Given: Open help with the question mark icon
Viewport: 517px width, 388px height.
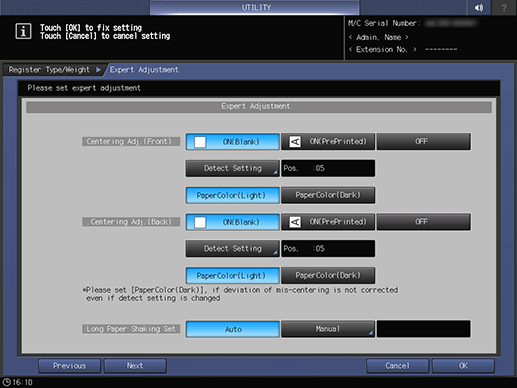Looking at the screenshot, I should [x=504, y=7].
